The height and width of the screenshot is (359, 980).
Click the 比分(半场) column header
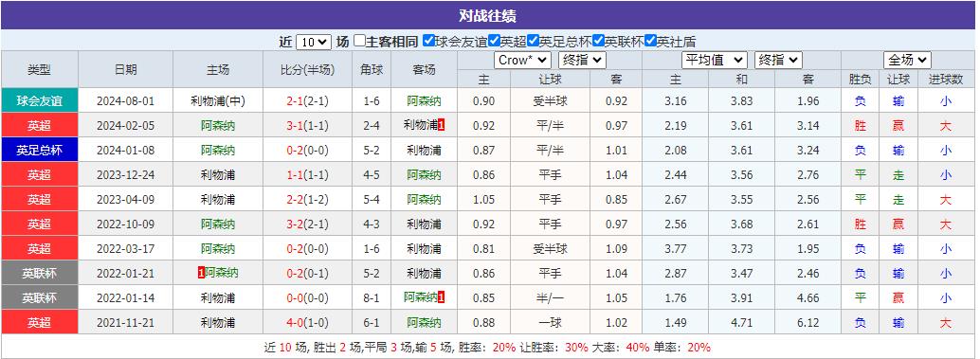(x=307, y=70)
